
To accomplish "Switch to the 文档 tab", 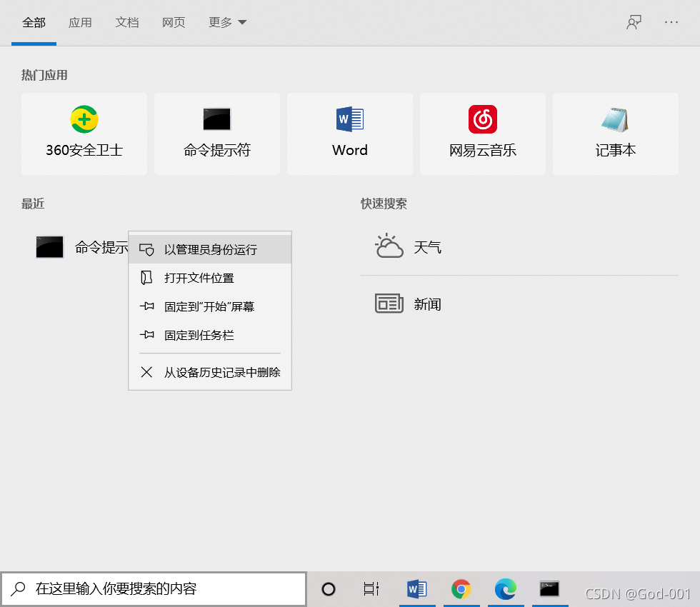I will [127, 22].
